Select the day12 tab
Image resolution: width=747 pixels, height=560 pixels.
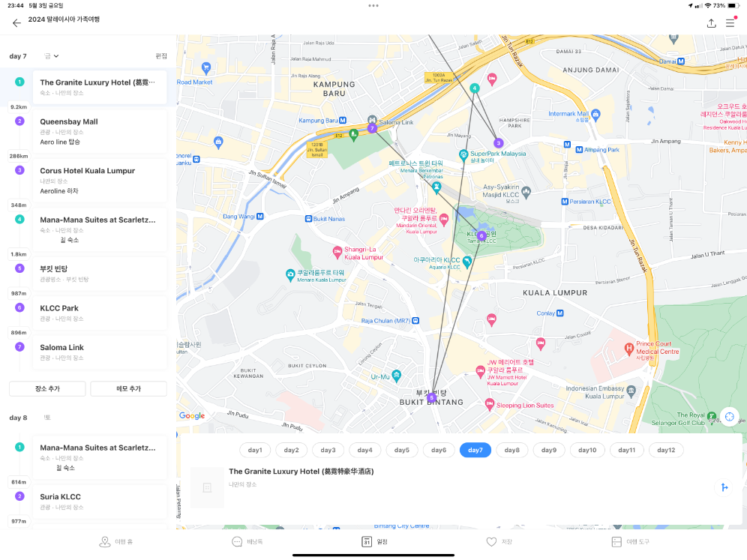[x=666, y=450]
